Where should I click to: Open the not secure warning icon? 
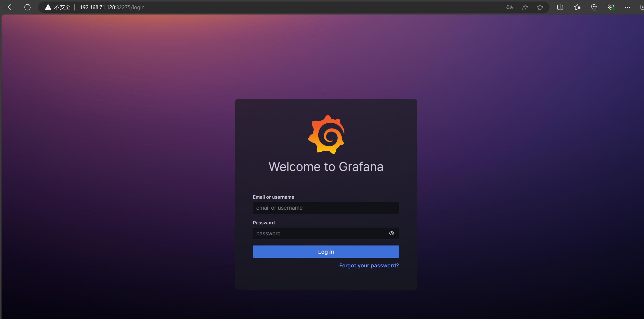coord(48,7)
